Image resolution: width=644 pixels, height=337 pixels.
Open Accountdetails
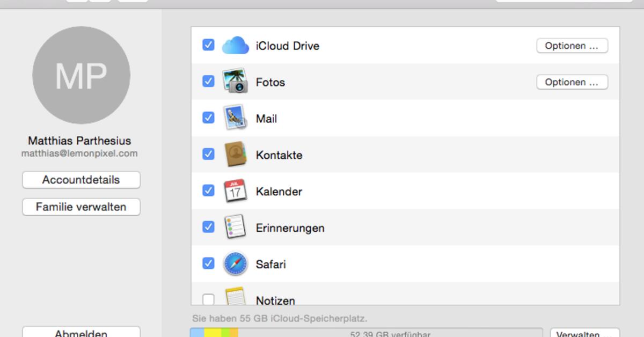tap(81, 180)
